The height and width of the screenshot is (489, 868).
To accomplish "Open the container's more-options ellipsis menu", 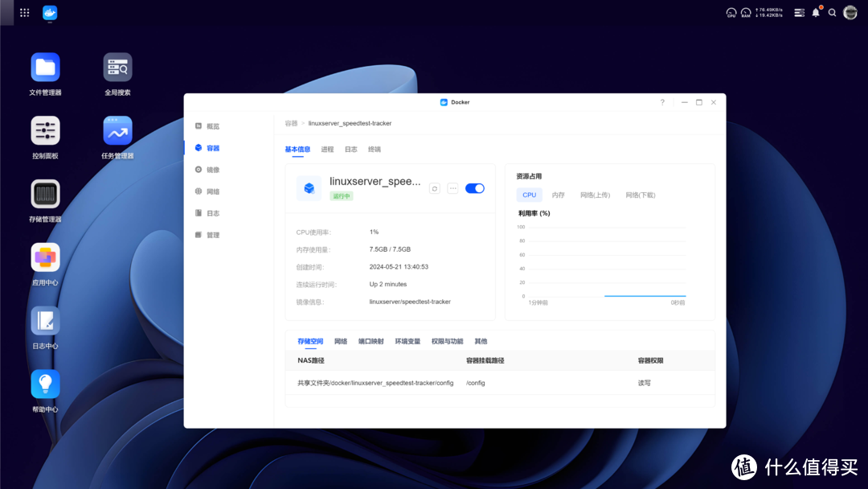I will point(453,187).
